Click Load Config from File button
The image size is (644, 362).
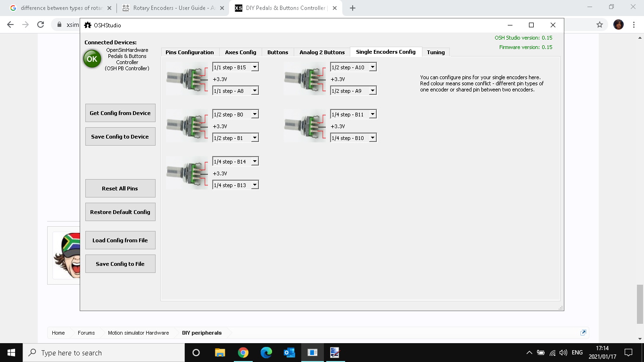[x=120, y=240]
